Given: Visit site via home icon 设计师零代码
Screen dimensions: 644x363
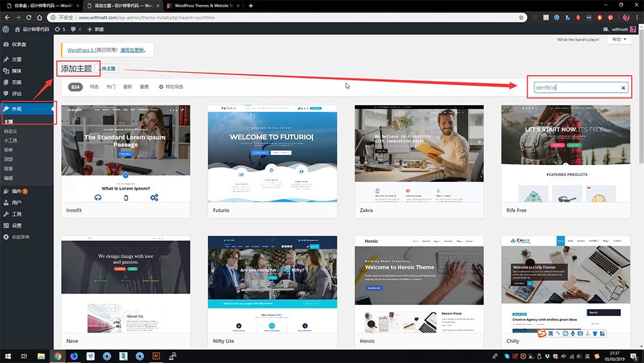Looking at the screenshot, I should coord(32,29).
